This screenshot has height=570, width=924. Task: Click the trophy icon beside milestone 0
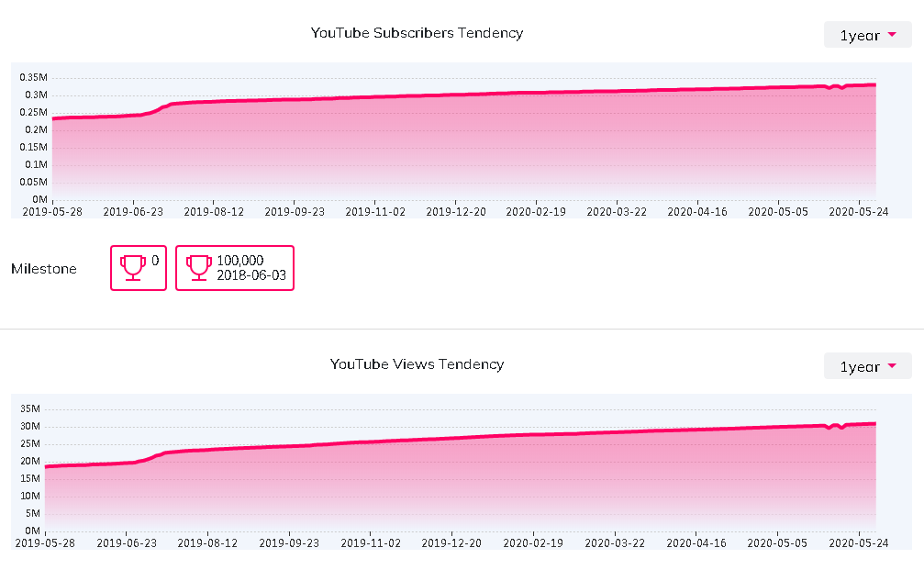[133, 267]
